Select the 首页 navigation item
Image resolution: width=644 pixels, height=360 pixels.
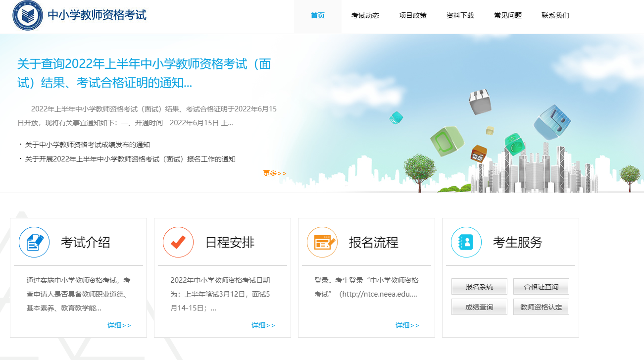point(317,15)
